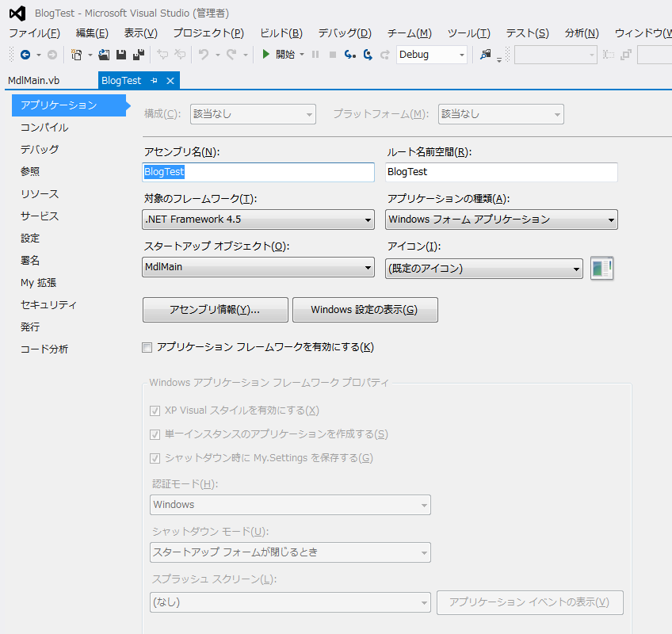Image resolution: width=672 pixels, height=634 pixels.
Task: Open the 分析(N) menu
Action: 582,33
